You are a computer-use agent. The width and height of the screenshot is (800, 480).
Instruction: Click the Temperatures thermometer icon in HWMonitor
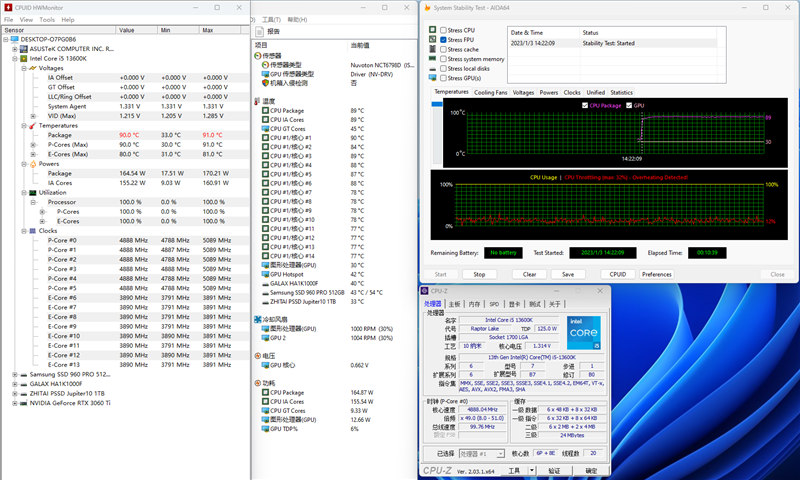click(33, 125)
